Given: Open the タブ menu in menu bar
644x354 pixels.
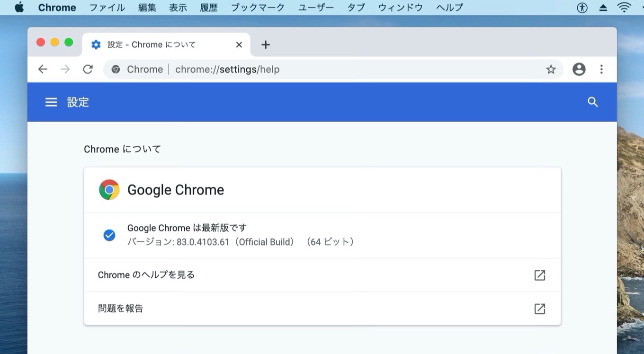Looking at the screenshot, I should pyautogui.click(x=356, y=8).
